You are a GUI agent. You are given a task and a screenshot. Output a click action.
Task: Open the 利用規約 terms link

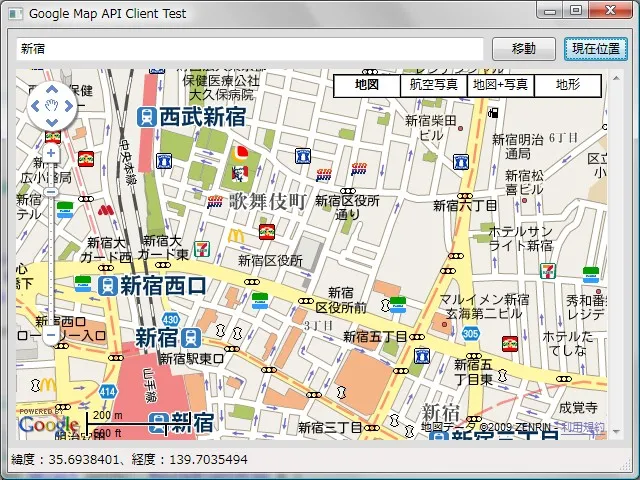pyautogui.click(x=583, y=427)
